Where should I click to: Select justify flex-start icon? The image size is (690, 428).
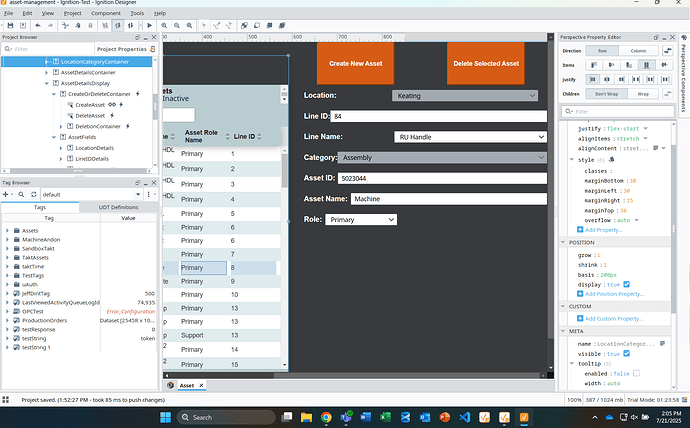(593, 80)
